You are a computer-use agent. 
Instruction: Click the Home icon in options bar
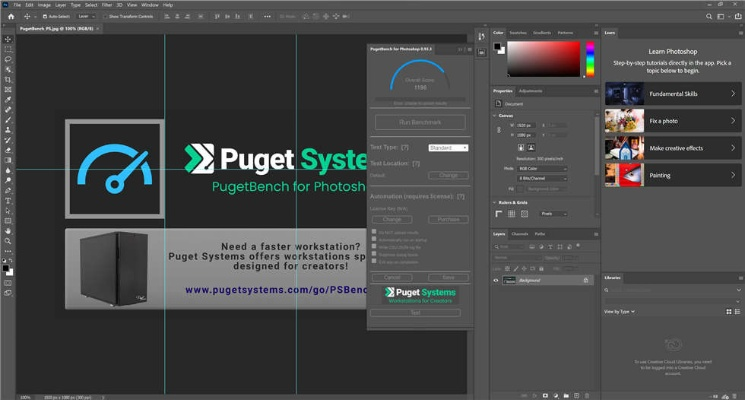point(7,17)
